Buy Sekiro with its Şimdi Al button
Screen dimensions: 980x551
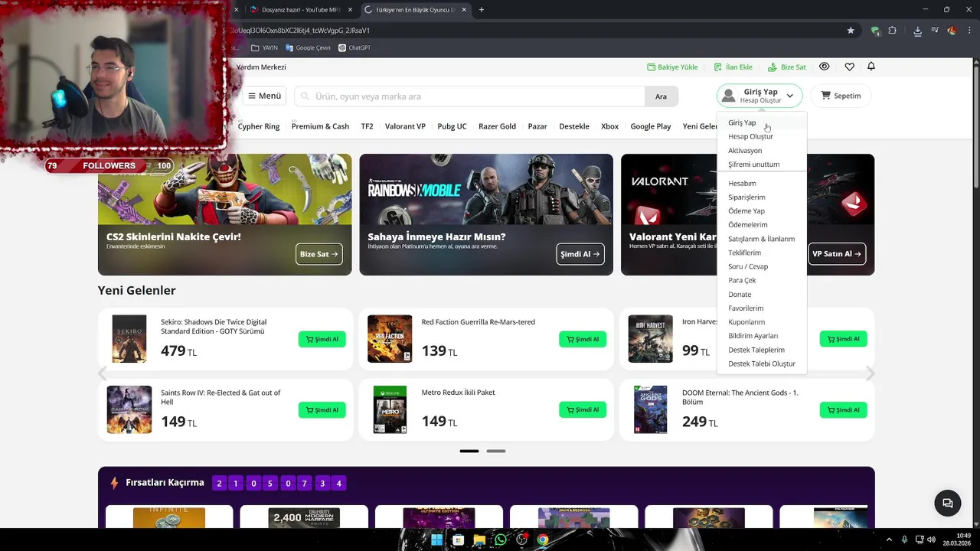coord(322,339)
